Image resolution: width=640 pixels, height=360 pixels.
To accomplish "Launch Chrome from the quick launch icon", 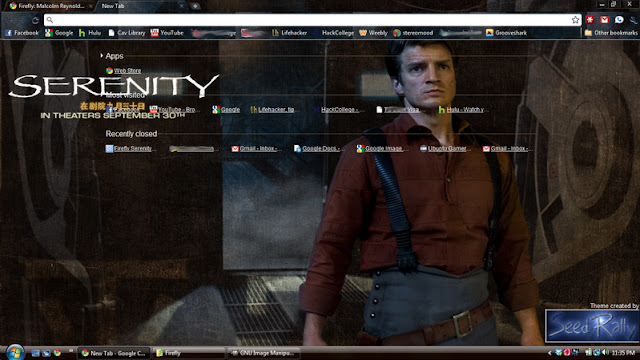I will pyautogui.click(x=57, y=353).
